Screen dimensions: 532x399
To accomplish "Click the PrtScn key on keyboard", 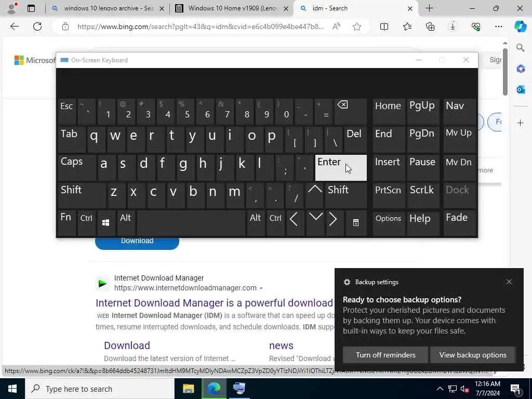I will 389,195.
